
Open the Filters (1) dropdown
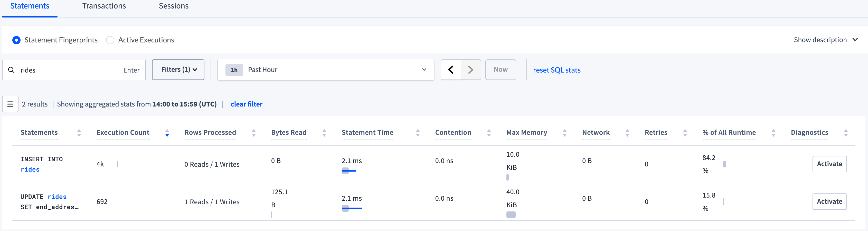click(x=178, y=69)
